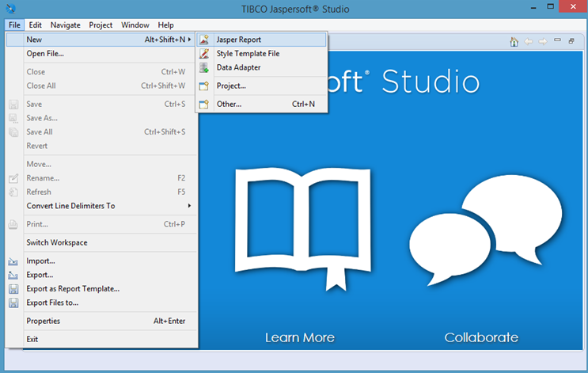Viewport: 588px width, 373px height.
Task: Click the open book icon above Learn More
Action: click(299, 222)
